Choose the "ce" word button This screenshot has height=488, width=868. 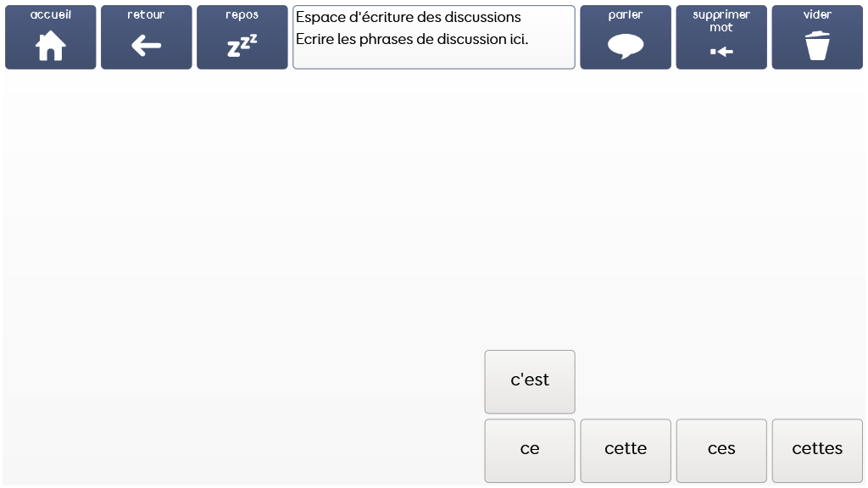pyautogui.click(x=530, y=449)
